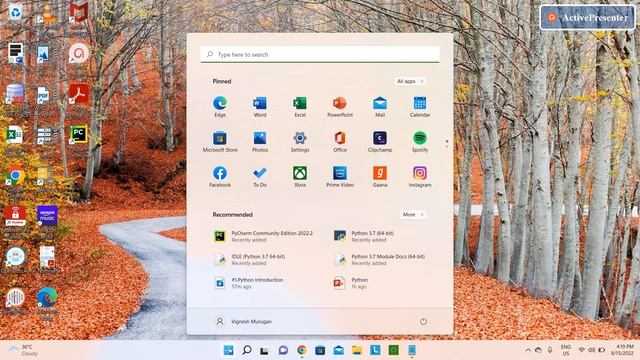Click the ENG US language indicator
The height and width of the screenshot is (360, 640).
(566, 350)
